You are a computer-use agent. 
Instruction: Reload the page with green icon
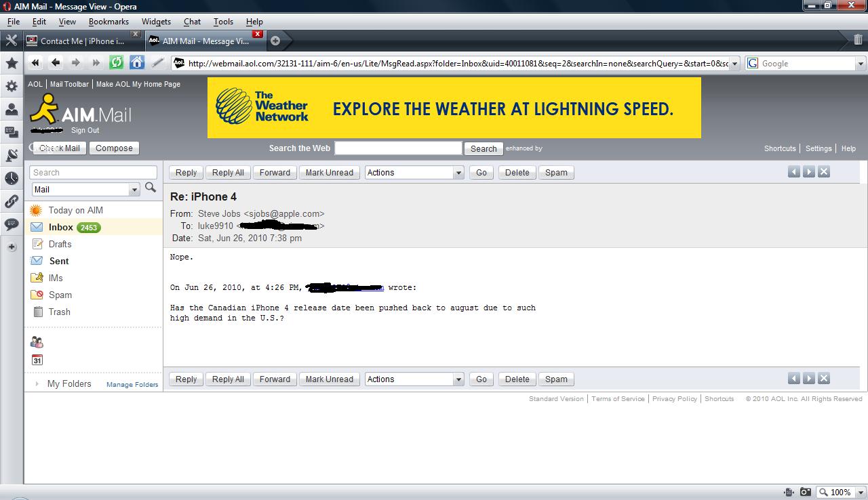click(x=117, y=63)
